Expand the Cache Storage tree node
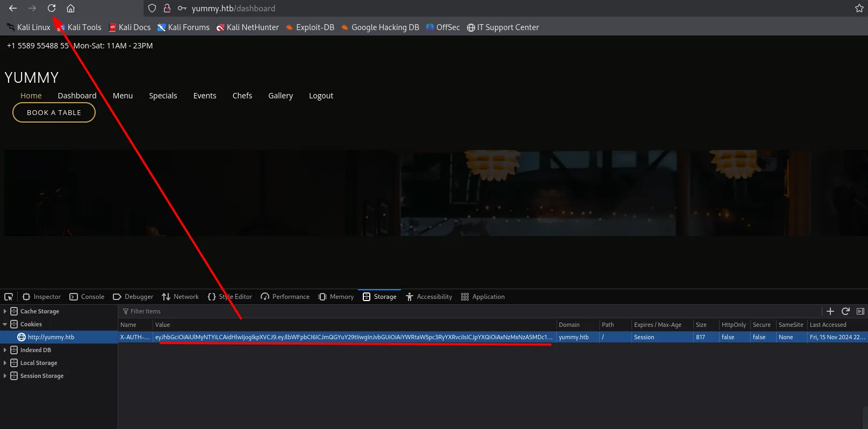This screenshot has height=429, width=868. pyautogui.click(x=5, y=311)
